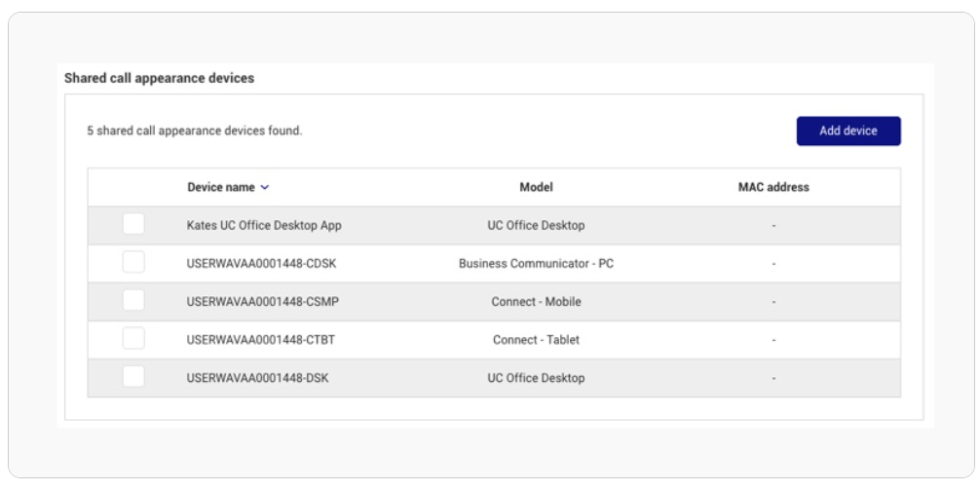Image resolution: width=980 pixels, height=491 pixels.
Task: Click the Shared call appearance devices heading
Action: [x=160, y=78]
